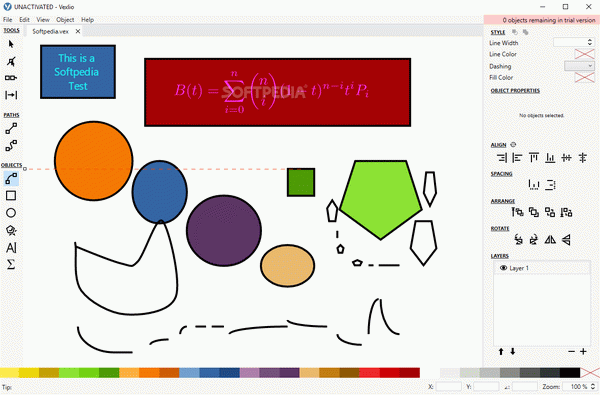Click the flip horizontal rotate icon
Screen dimensions: 600x395
(x=550, y=240)
